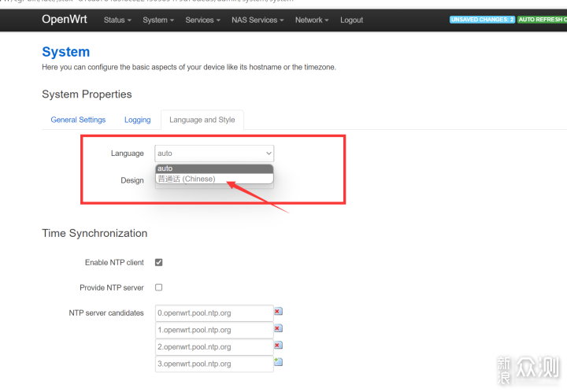Select the Language and Style tab
Viewport: 567px width, 392px height.
[x=202, y=120]
